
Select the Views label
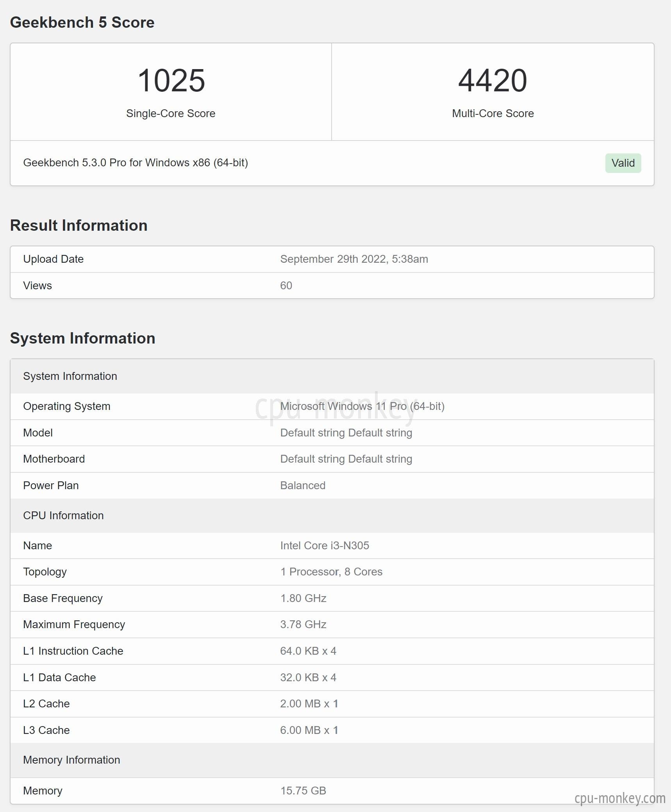[37, 286]
